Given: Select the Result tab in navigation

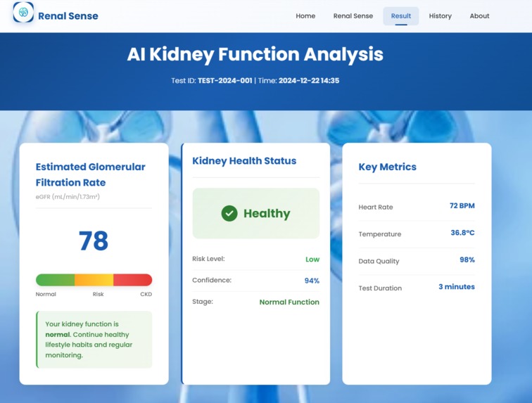Looking at the screenshot, I should 400,16.
